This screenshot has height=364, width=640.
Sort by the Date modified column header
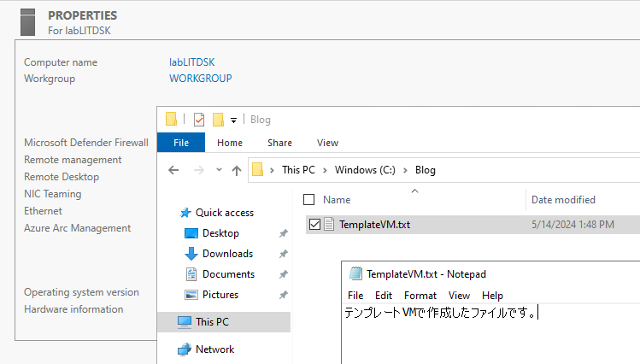(563, 200)
